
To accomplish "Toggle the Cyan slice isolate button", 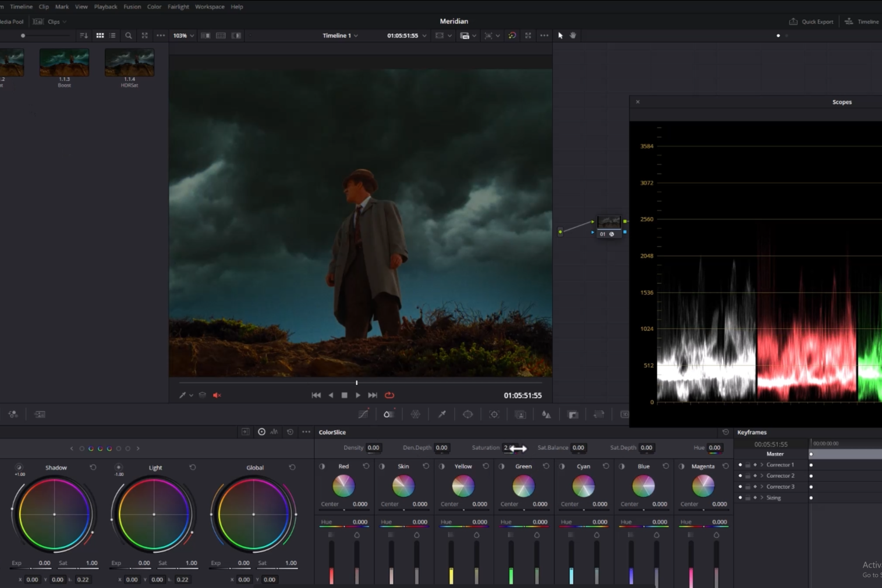I will pos(562,466).
